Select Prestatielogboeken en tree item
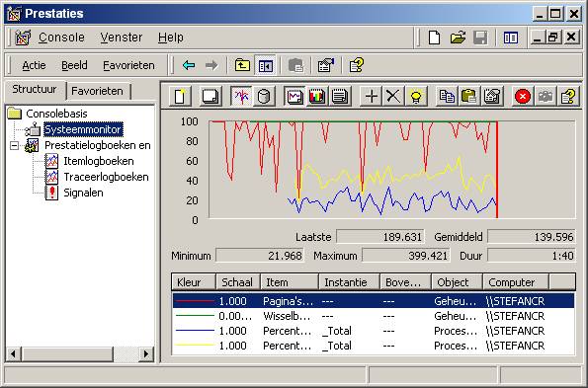Image resolution: width=588 pixels, height=388 pixels. 98,145
